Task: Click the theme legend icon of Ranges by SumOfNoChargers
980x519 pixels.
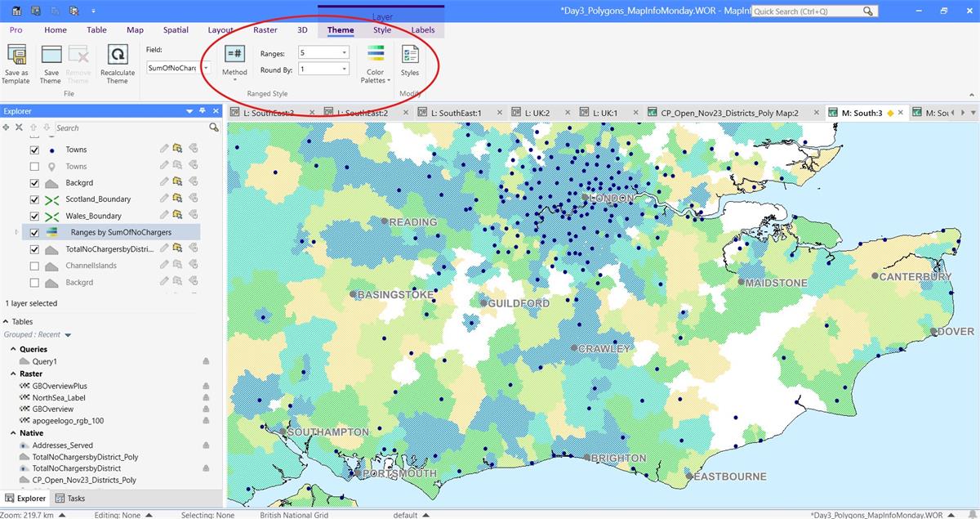Action: 51,232
